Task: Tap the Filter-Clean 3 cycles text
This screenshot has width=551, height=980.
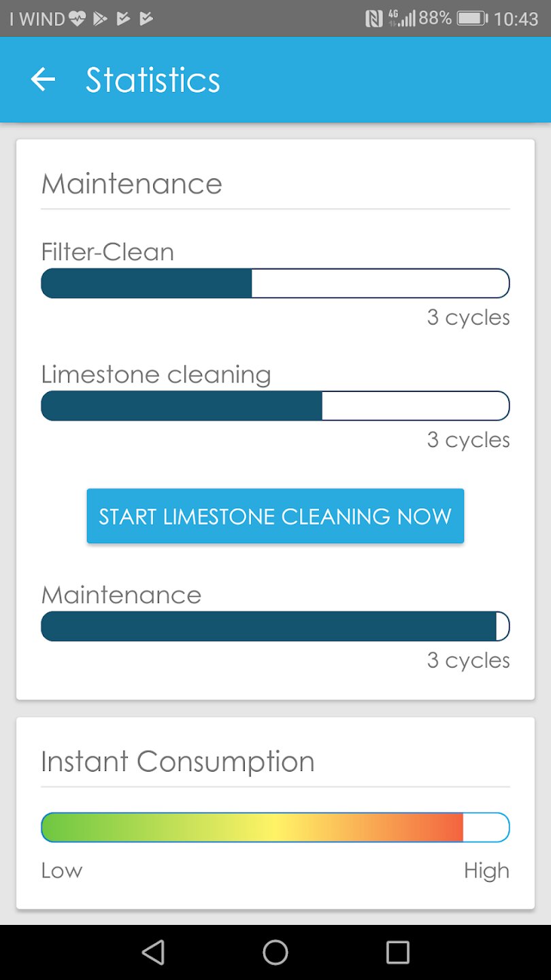Action: [x=468, y=317]
